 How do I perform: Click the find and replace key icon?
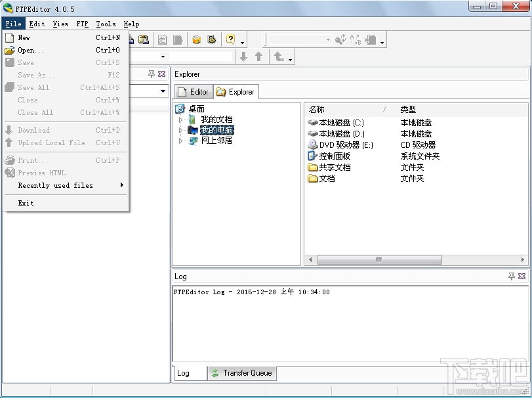click(x=340, y=39)
